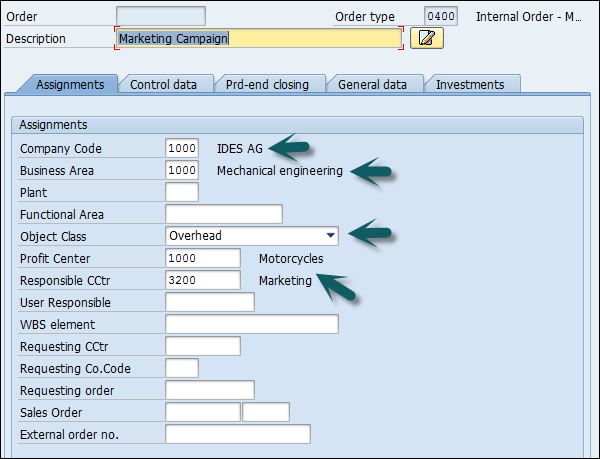Click the Requesting CCtr field

[x=203, y=346]
